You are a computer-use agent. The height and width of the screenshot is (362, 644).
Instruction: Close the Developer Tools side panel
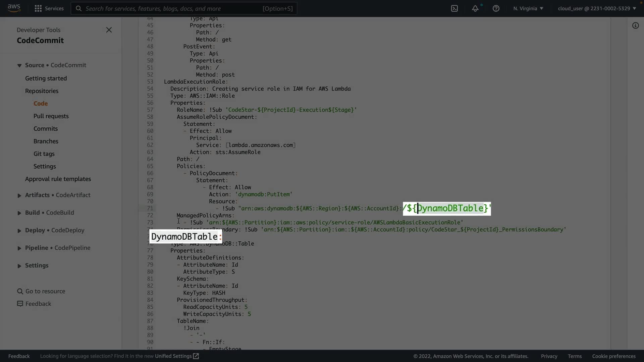pyautogui.click(x=109, y=30)
